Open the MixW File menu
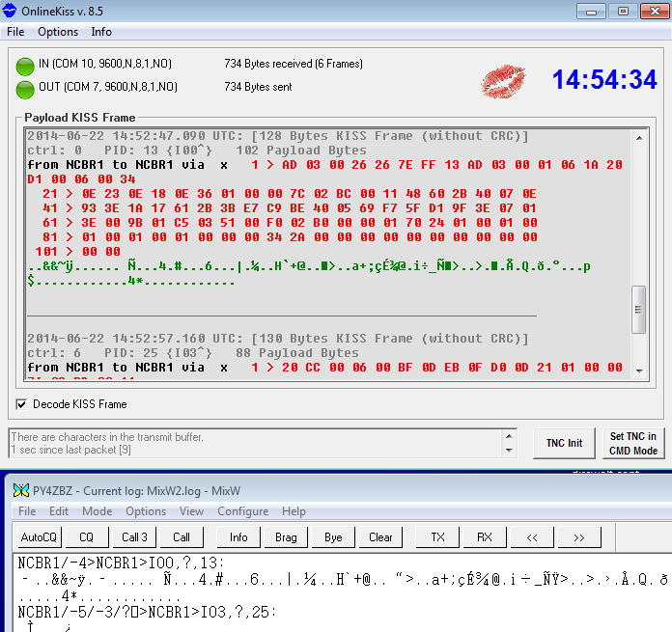This screenshot has width=672, height=632. coord(27,511)
